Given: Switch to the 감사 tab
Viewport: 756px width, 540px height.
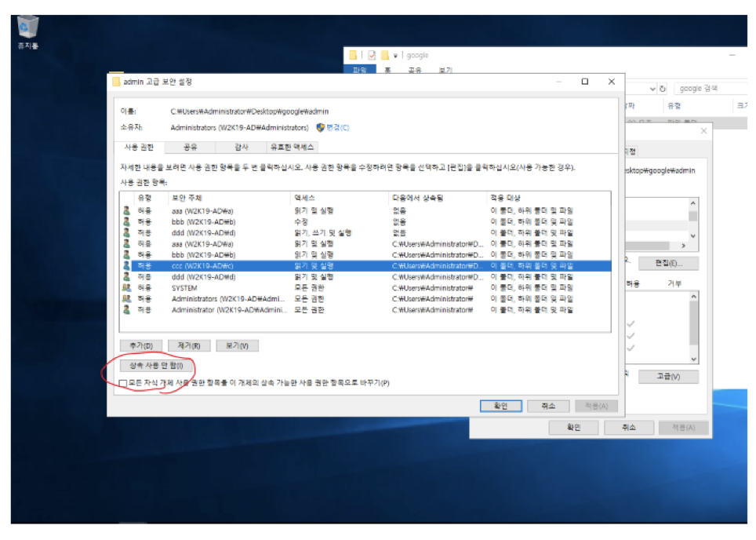Looking at the screenshot, I should [x=241, y=148].
